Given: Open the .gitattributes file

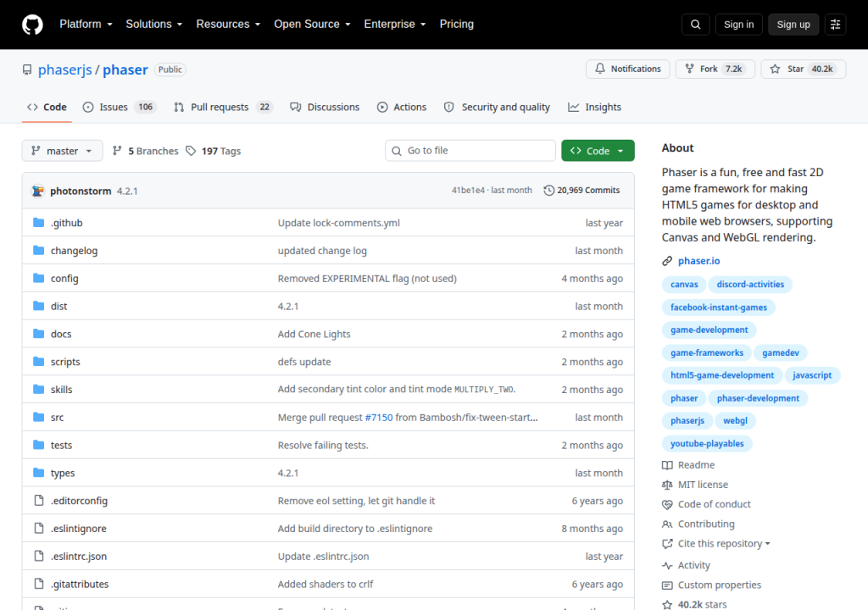Looking at the screenshot, I should click(80, 584).
